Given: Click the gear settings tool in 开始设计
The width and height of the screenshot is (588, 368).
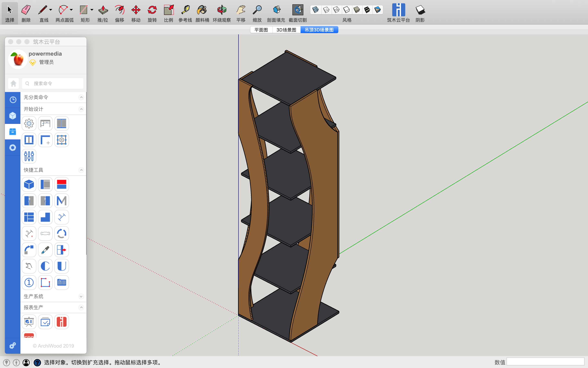Looking at the screenshot, I should [29, 124].
